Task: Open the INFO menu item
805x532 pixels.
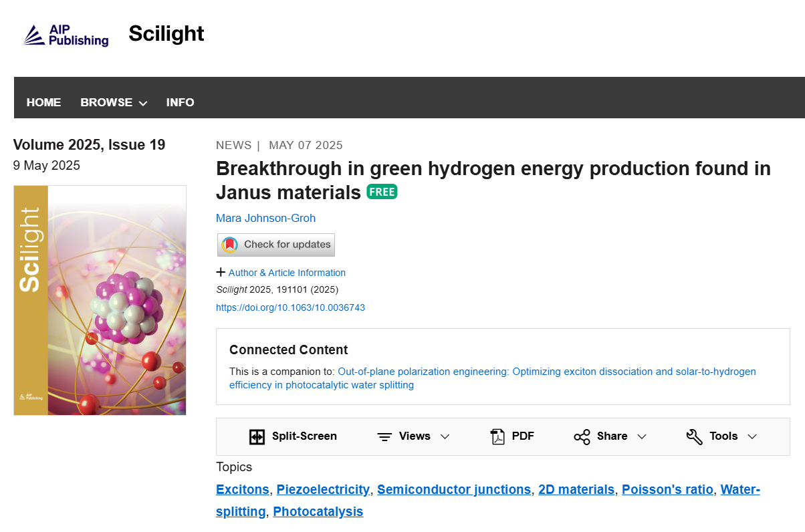Action: click(x=181, y=102)
